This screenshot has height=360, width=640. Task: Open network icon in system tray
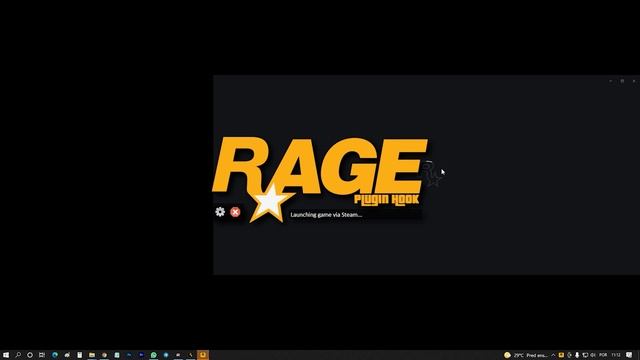pyautogui.click(x=585, y=355)
